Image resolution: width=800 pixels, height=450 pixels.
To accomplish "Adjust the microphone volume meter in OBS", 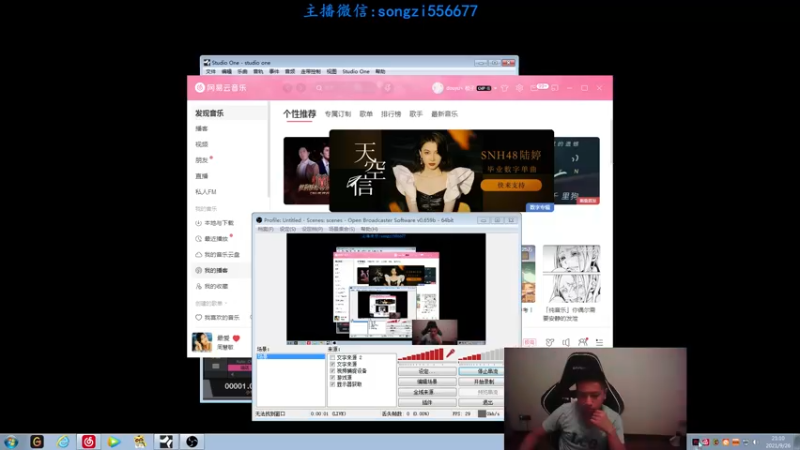I will click(x=421, y=355).
